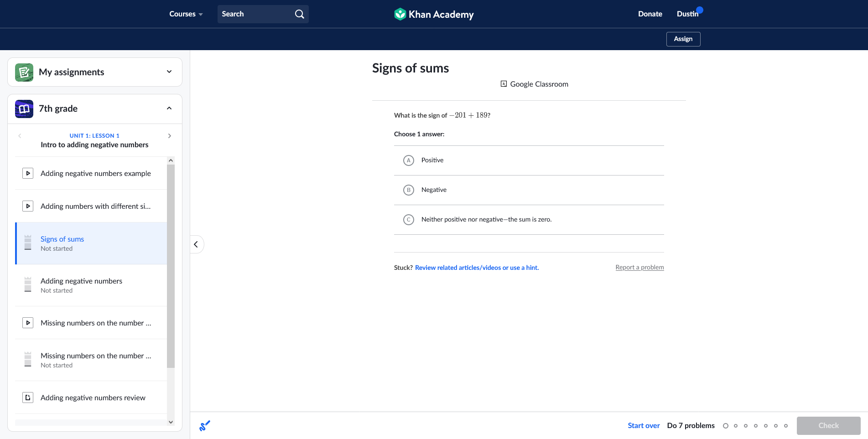Select answer B, Negative
The width and height of the screenshot is (868, 439).
(x=409, y=190)
